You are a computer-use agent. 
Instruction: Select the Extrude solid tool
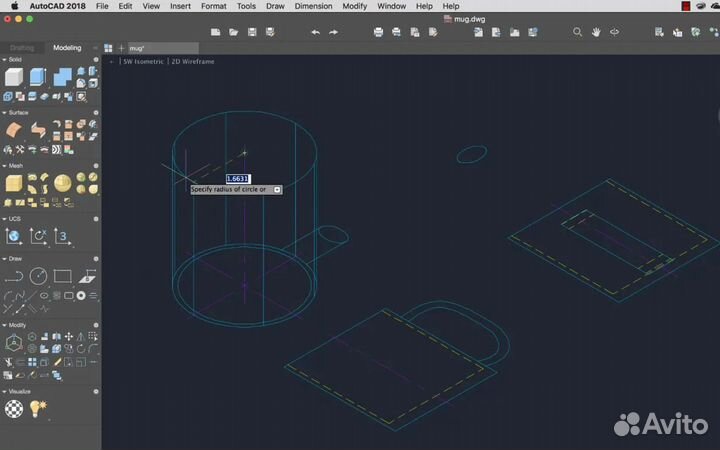click(38, 77)
